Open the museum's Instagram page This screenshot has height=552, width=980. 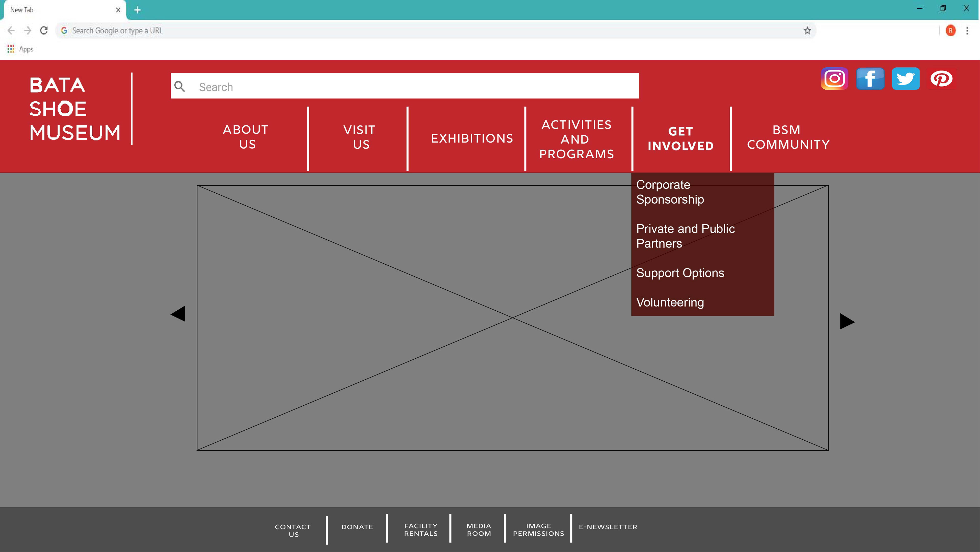point(834,79)
